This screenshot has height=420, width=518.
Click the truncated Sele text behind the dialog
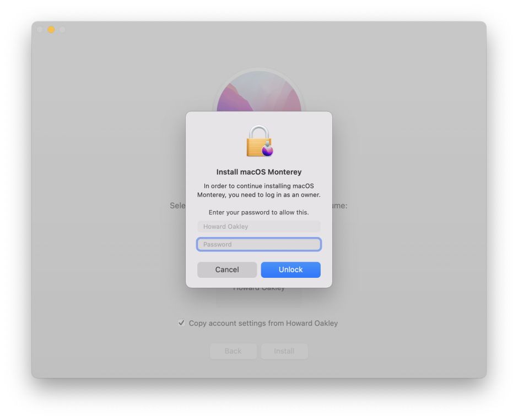(178, 206)
